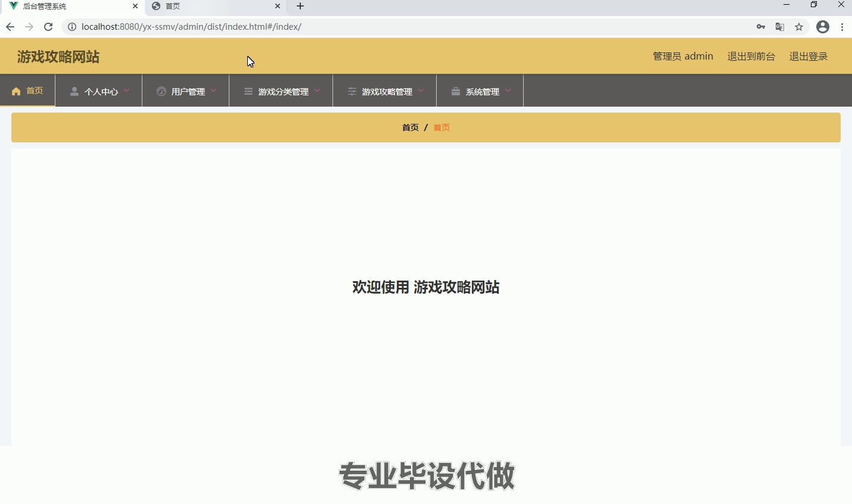Image resolution: width=852 pixels, height=504 pixels.
Task: Click the 退出到前台 link
Action: pyautogui.click(x=750, y=56)
